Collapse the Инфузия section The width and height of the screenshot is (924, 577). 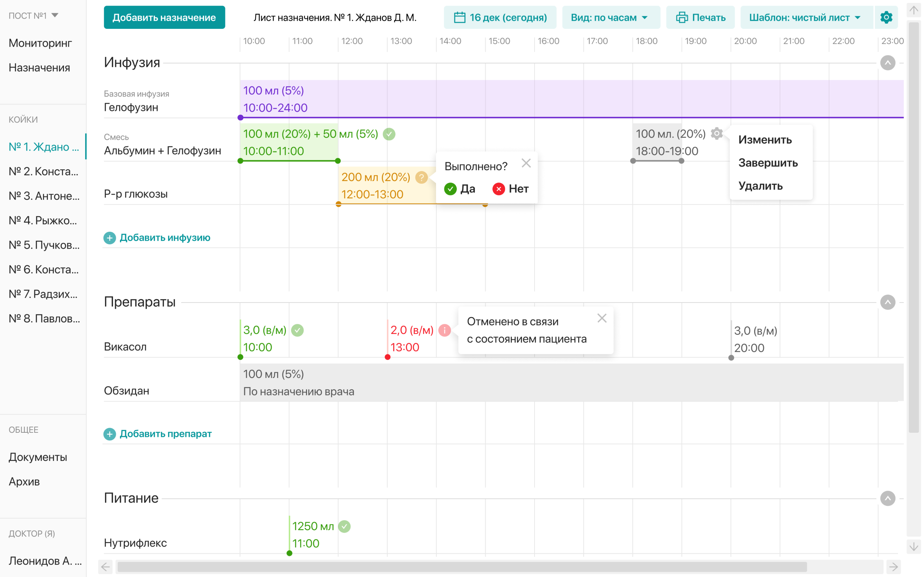(887, 63)
